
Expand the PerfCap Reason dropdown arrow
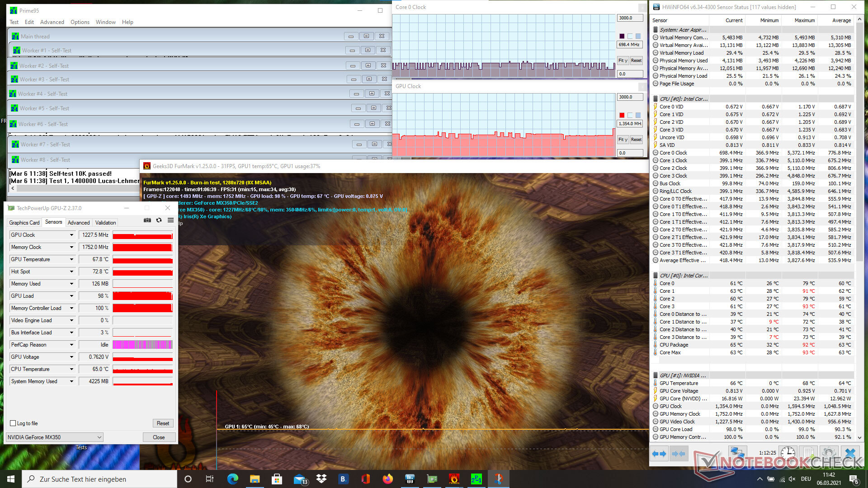pyautogui.click(x=71, y=345)
